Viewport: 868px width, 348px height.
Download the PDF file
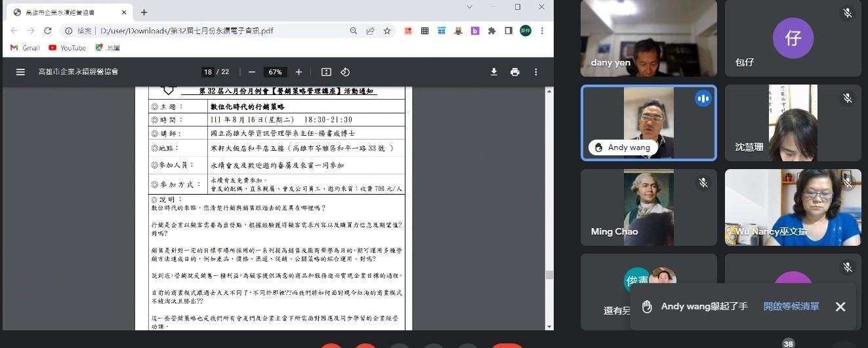click(x=494, y=72)
